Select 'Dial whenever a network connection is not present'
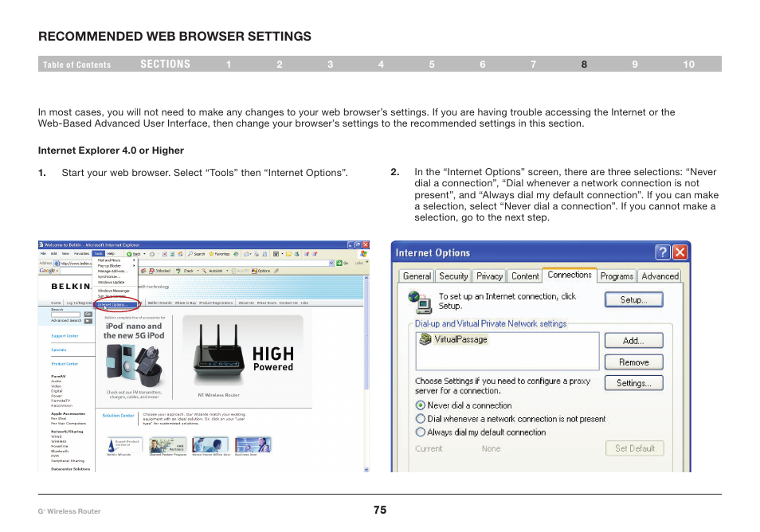Screen dimensions: 760x532 click(x=420, y=419)
